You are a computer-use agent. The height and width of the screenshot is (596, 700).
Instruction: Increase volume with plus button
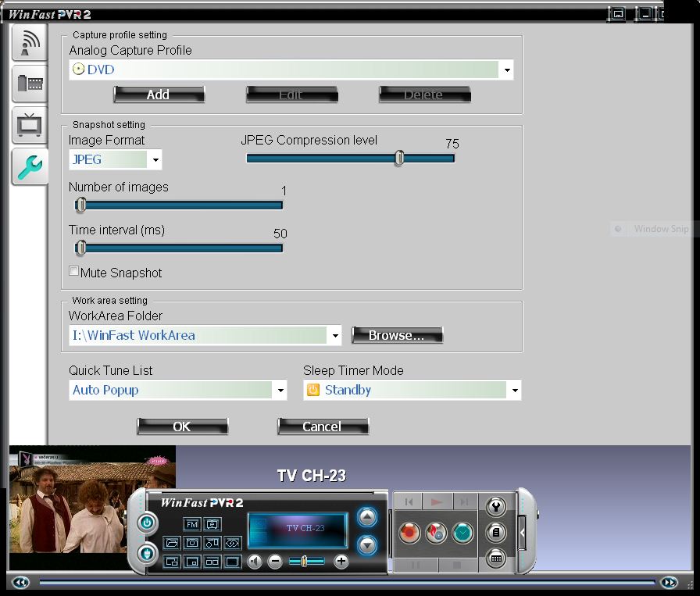coord(341,562)
